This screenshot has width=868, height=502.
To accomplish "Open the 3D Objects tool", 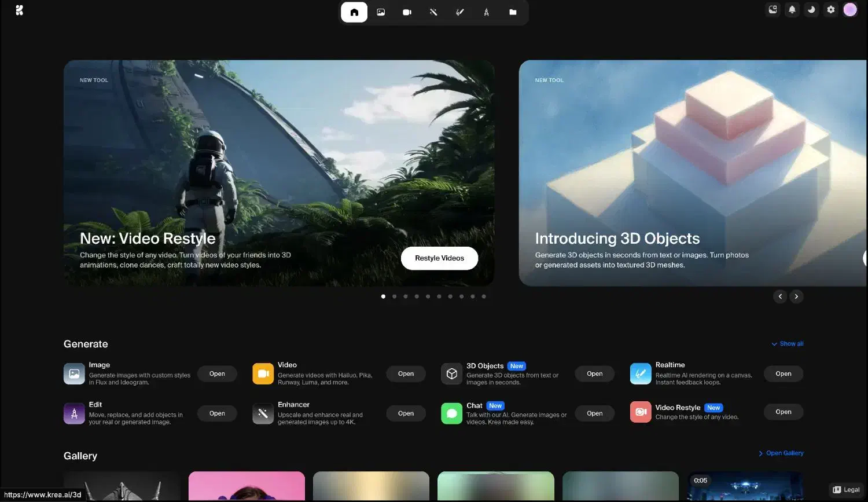I will point(594,374).
